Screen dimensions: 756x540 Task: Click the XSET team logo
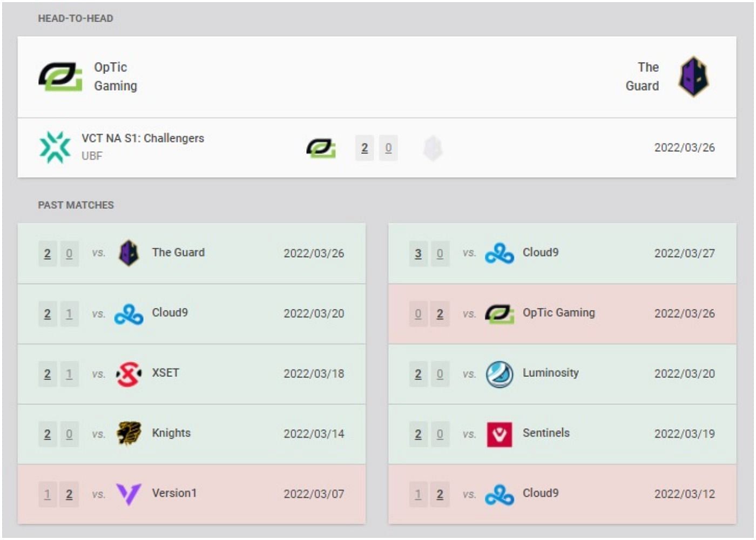click(129, 374)
